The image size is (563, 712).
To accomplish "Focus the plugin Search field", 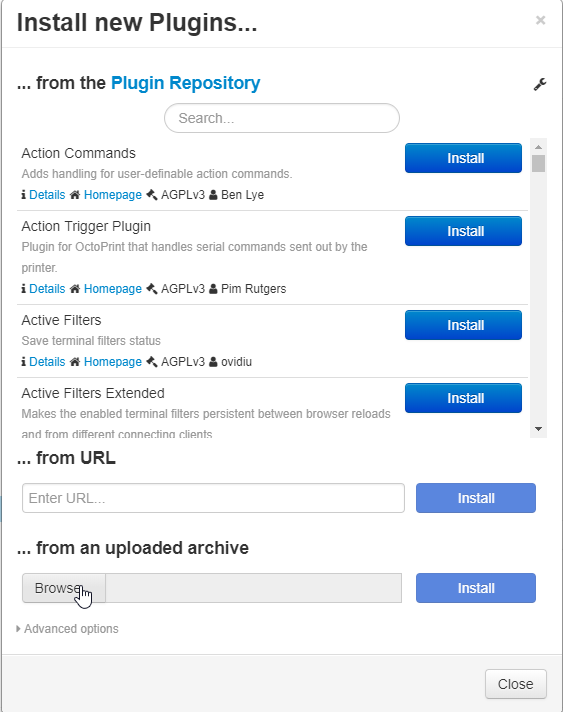I will pos(282,118).
